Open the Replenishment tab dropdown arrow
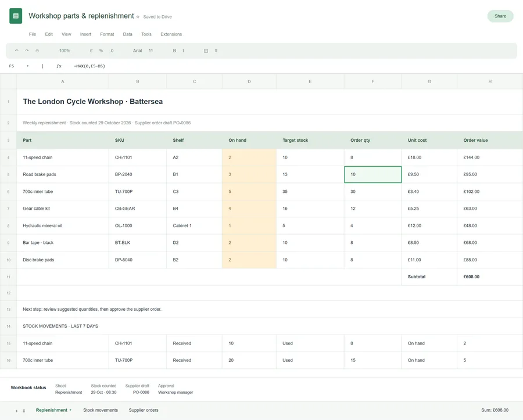523x420 pixels. [x=70, y=410]
